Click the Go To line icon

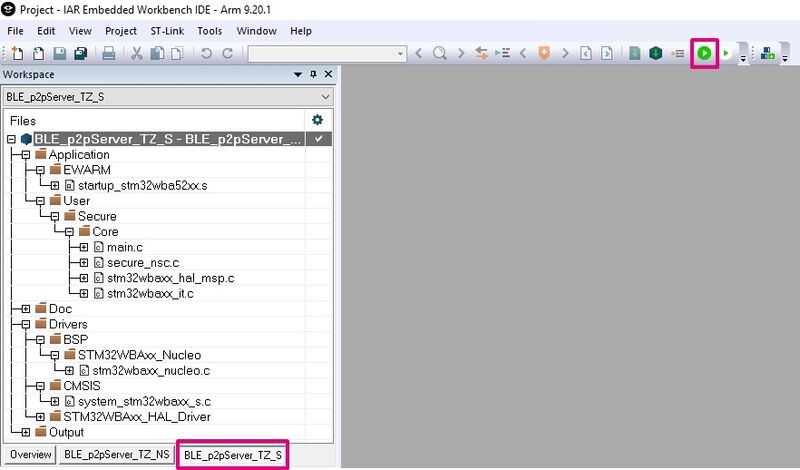[x=503, y=53]
